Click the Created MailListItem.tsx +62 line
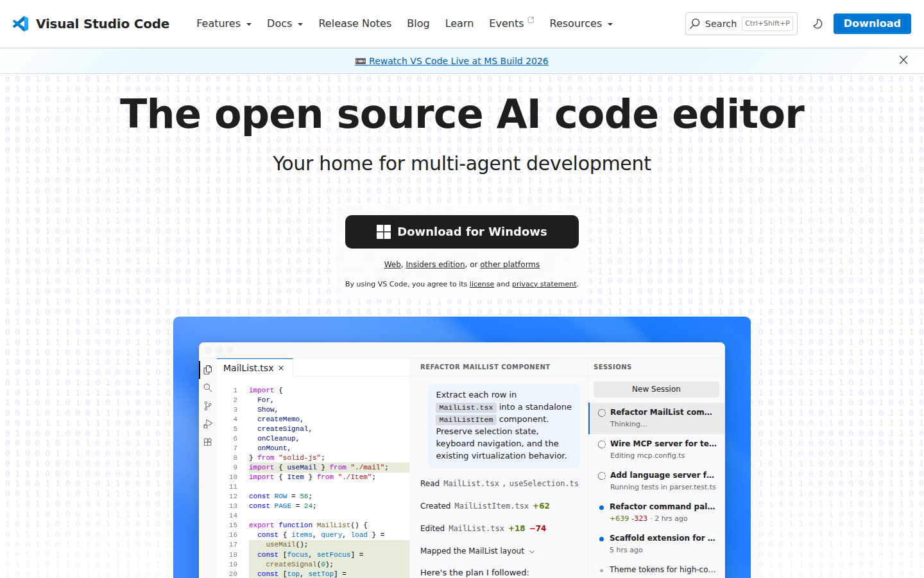 point(485,506)
